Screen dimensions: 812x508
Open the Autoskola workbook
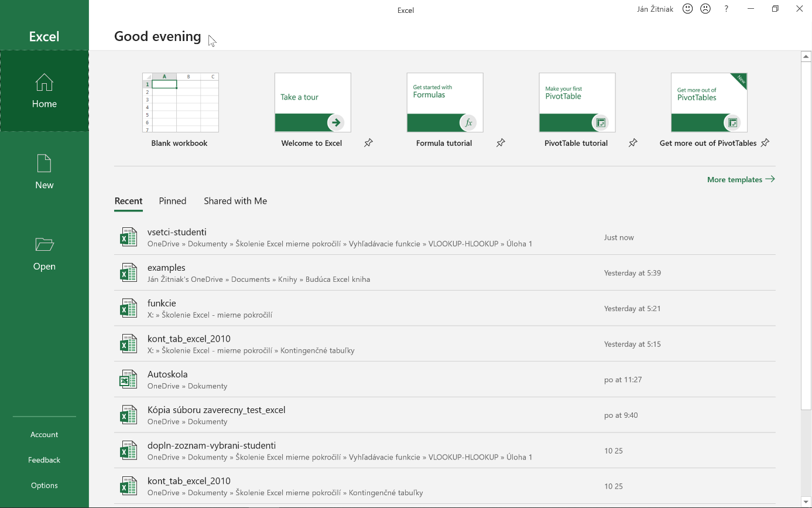pyautogui.click(x=445, y=380)
